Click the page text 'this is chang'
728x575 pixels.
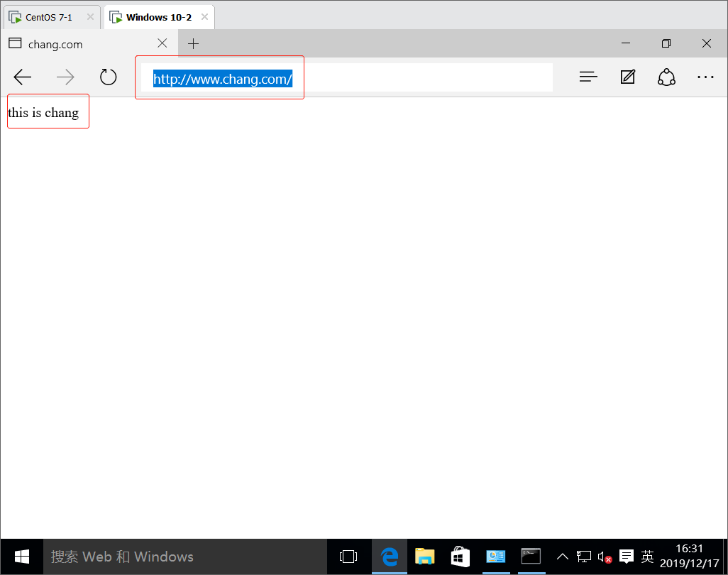[43, 113]
